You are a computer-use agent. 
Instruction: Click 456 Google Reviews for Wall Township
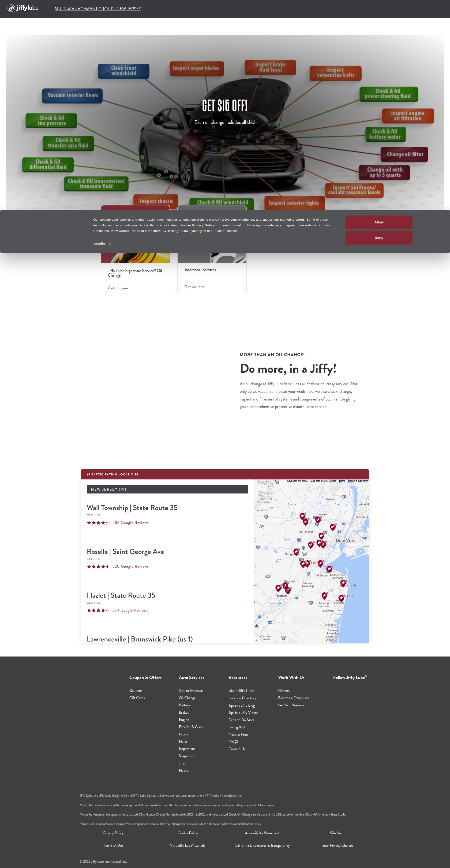[131, 523]
